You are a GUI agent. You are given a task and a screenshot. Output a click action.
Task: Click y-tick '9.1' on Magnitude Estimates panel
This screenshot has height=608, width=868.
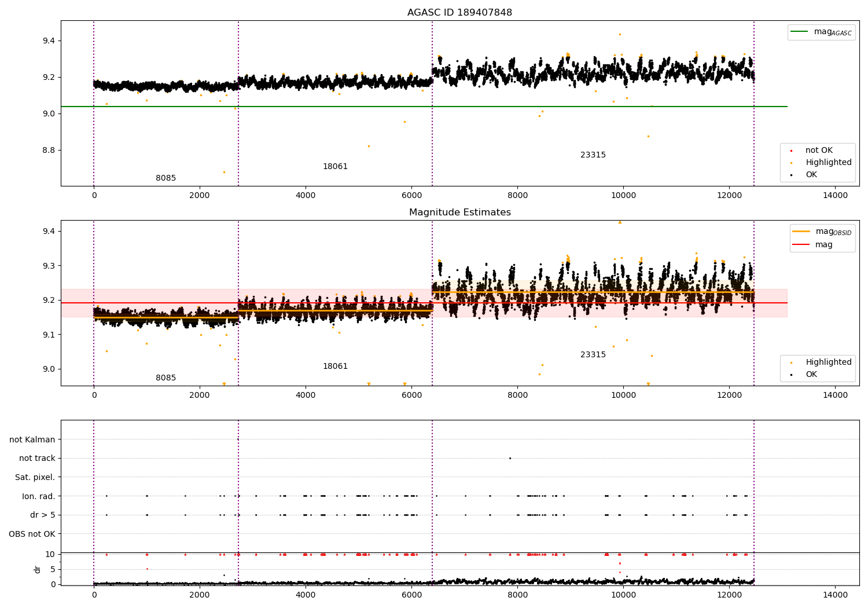tap(48, 335)
